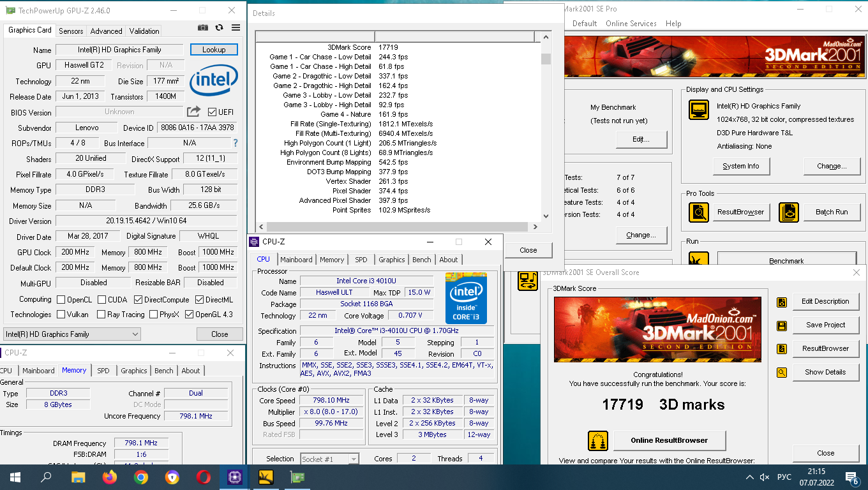
Task: Expand the Socket #1 selection dropdown
Action: 329,459
